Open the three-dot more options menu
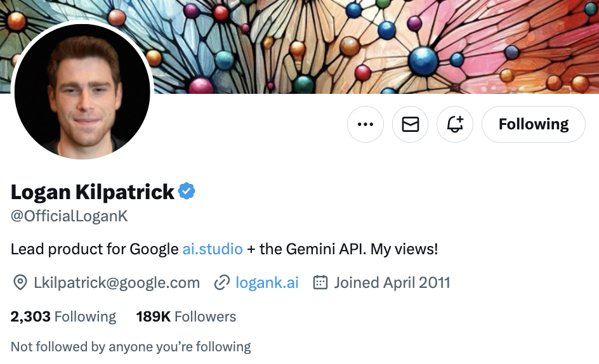599x364 pixels. click(x=365, y=124)
